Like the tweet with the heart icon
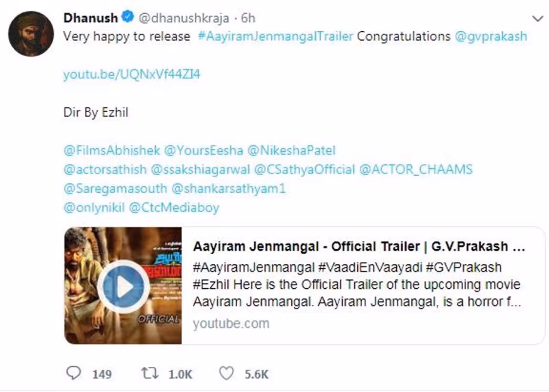 pos(226,374)
